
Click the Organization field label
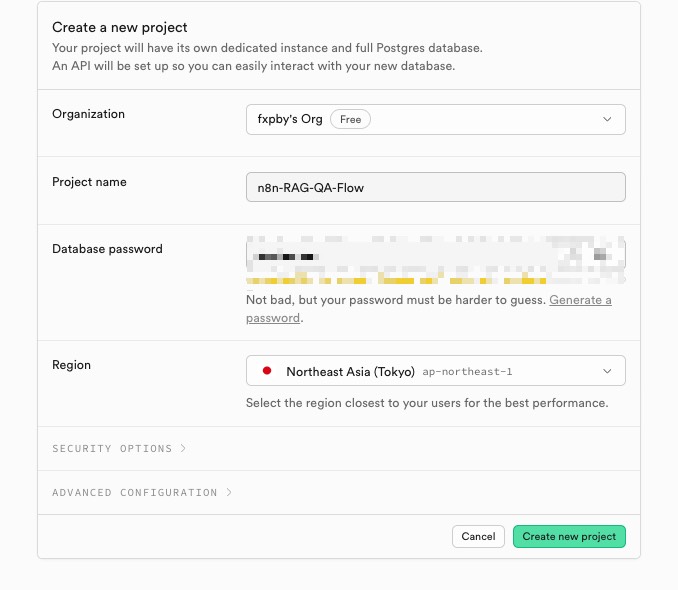click(x=88, y=114)
